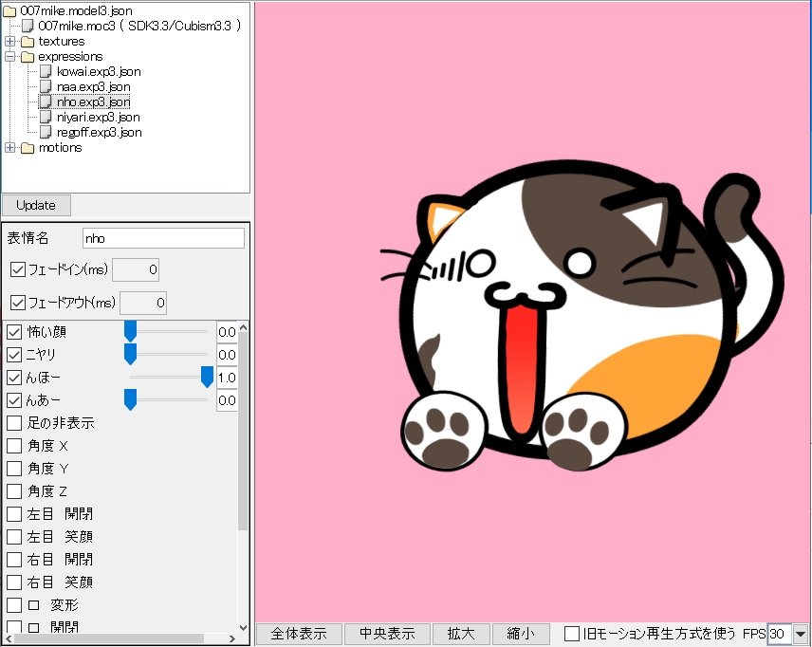812x647 pixels.
Task: Click the 007mike.model3.json root folder icon
Action: coord(11,10)
